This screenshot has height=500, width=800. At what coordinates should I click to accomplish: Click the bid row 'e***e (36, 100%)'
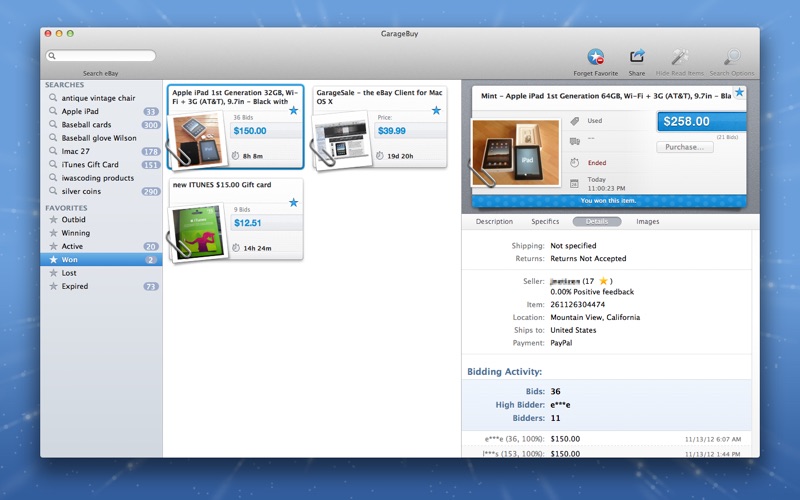click(607, 439)
